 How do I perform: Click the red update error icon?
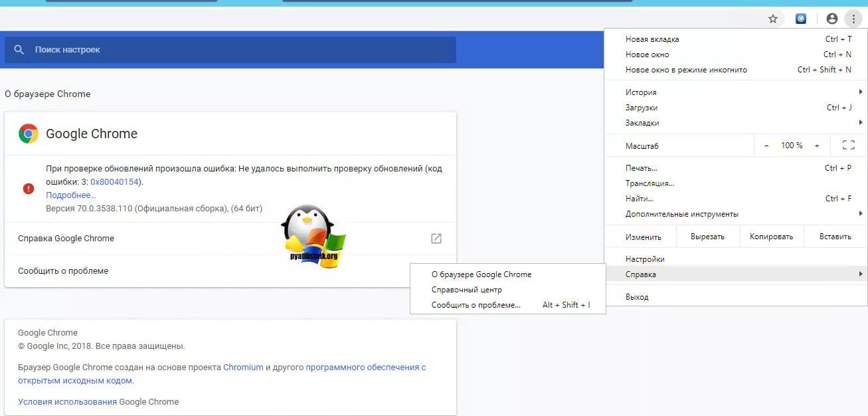pyautogui.click(x=29, y=189)
